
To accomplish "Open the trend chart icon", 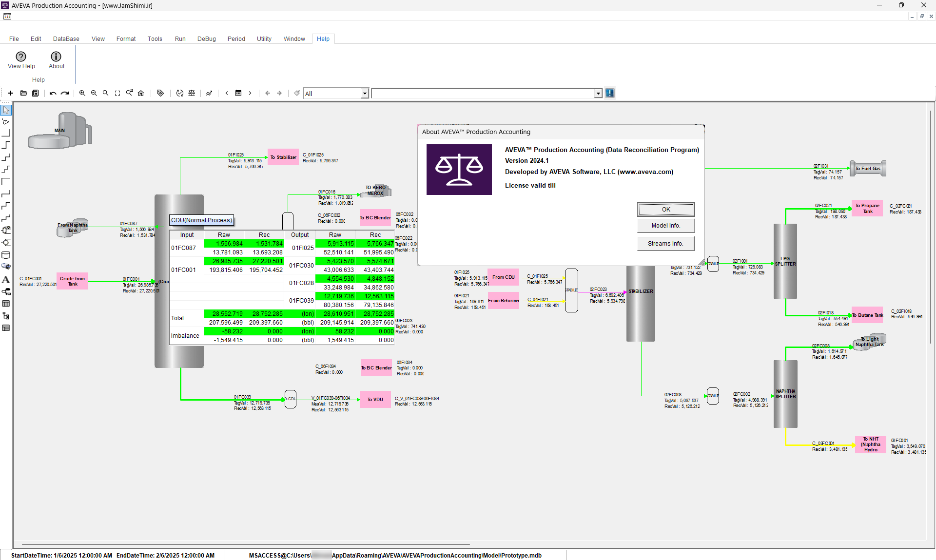I will tap(209, 93).
